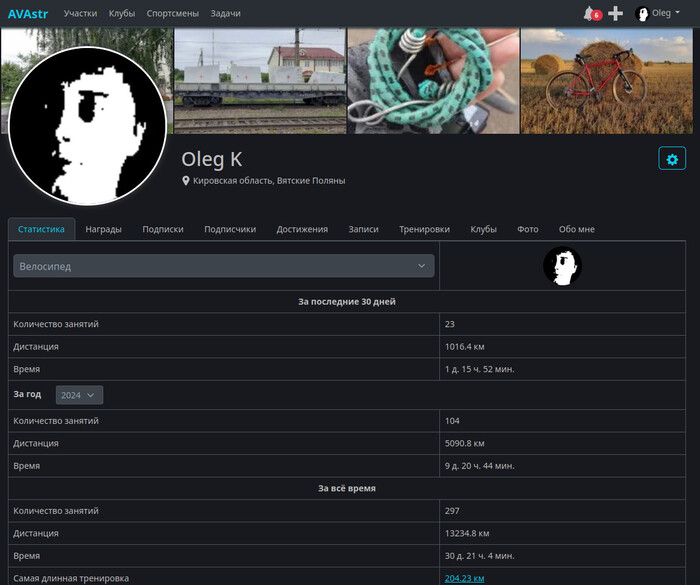Screen dimensions: 700x585
Task: Expand the Oleg user dropdown
Action: [x=666, y=13]
